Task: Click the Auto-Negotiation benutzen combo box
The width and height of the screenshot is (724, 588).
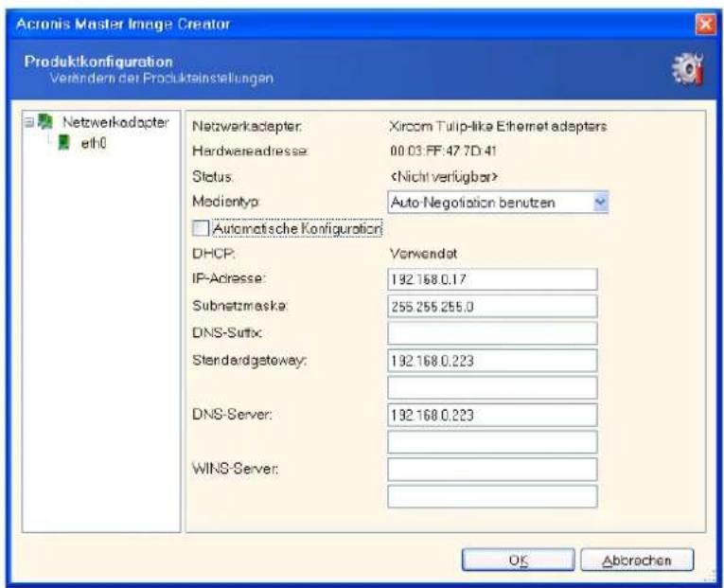Action: coord(498,203)
